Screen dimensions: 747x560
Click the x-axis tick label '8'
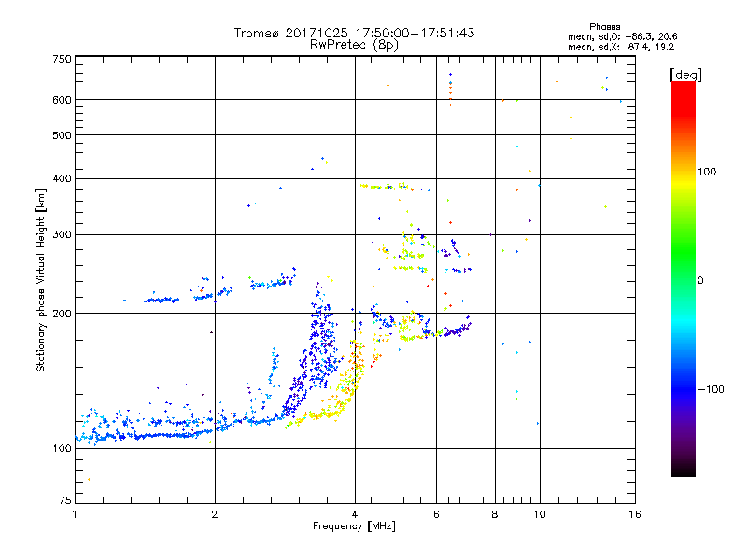click(495, 514)
